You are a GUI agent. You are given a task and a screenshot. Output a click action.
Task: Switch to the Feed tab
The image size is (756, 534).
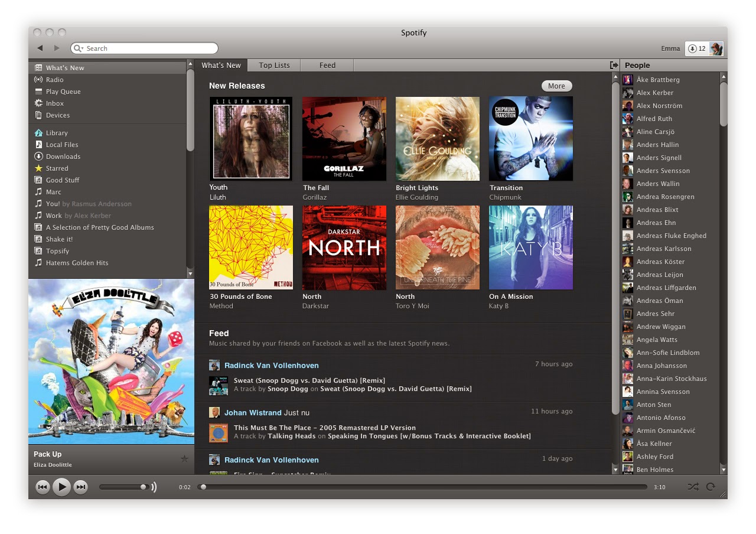click(x=327, y=66)
